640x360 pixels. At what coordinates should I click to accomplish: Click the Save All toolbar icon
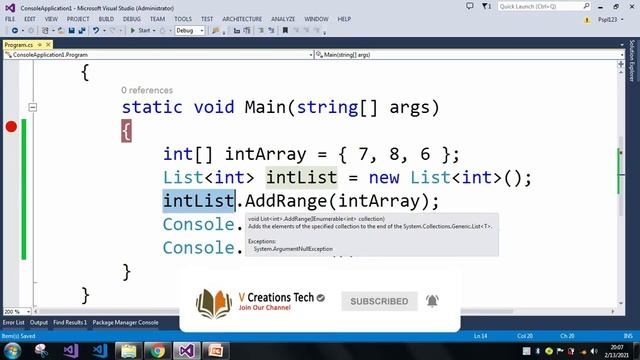point(82,31)
